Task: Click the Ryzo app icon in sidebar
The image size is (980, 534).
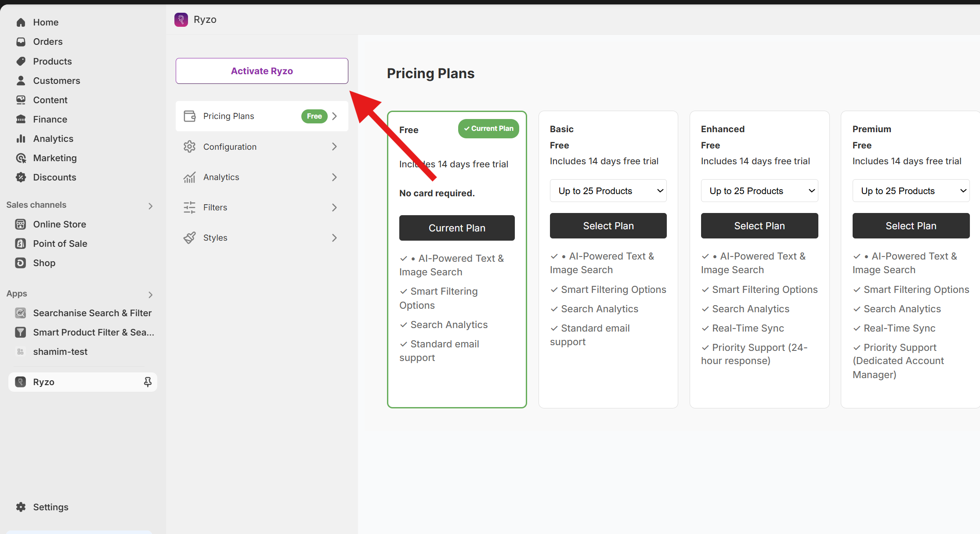Action: 21,382
